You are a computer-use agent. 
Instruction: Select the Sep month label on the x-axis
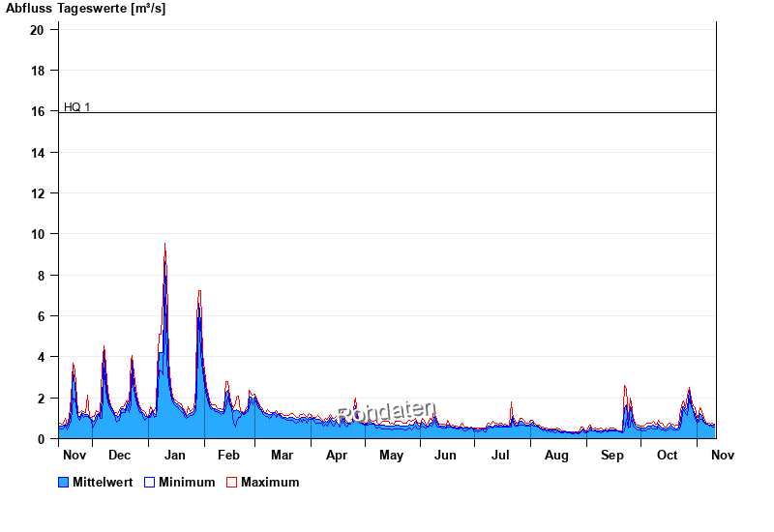click(x=611, y=455)
